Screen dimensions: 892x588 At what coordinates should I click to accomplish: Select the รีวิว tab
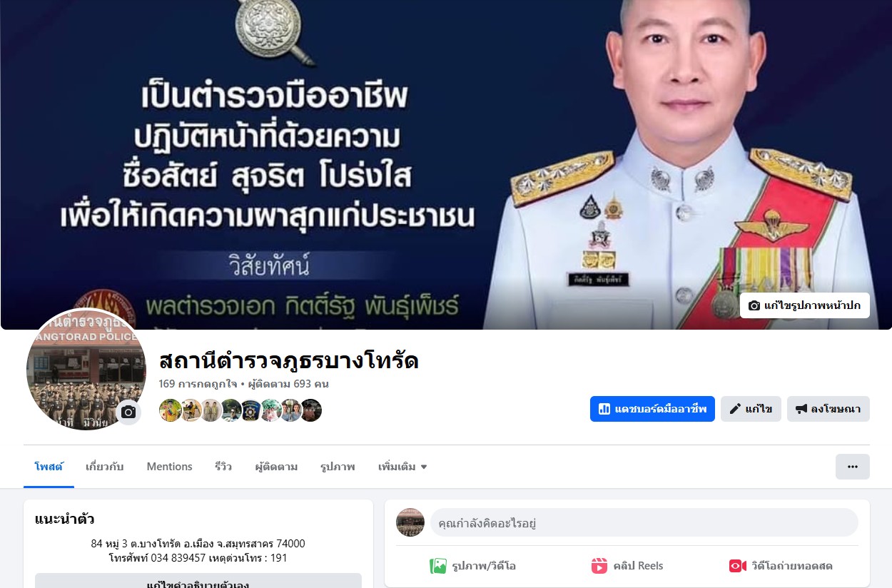point(223,467)
